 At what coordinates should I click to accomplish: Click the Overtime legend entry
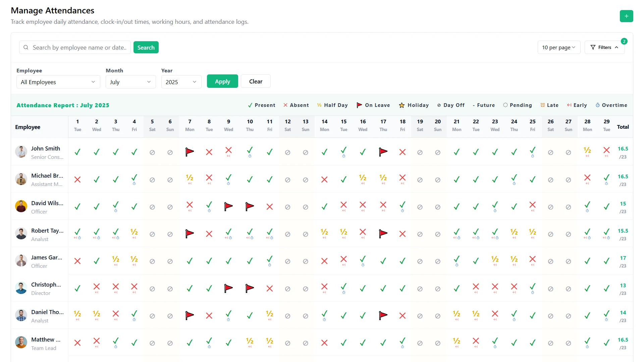[x=611, y=105]
